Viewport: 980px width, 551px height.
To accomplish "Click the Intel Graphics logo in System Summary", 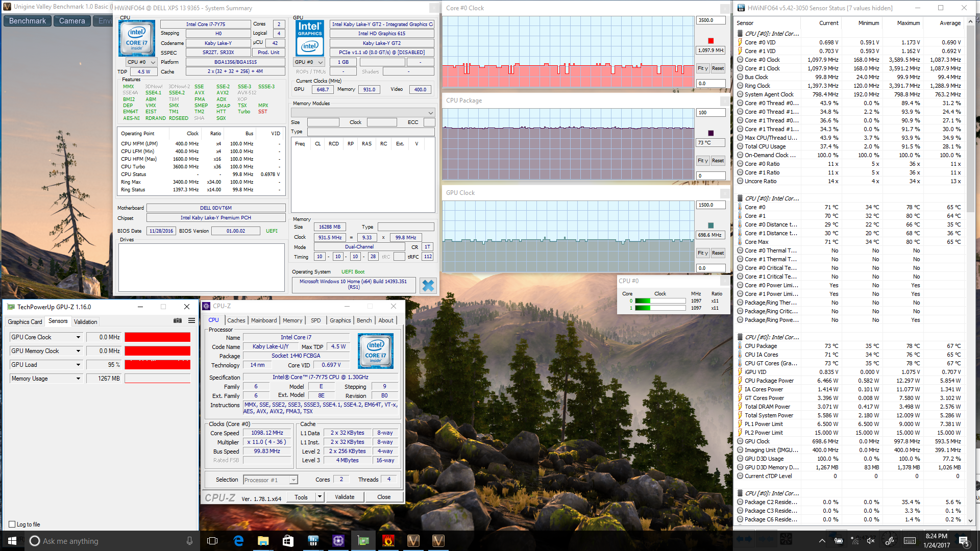I will tap(310, 38).
